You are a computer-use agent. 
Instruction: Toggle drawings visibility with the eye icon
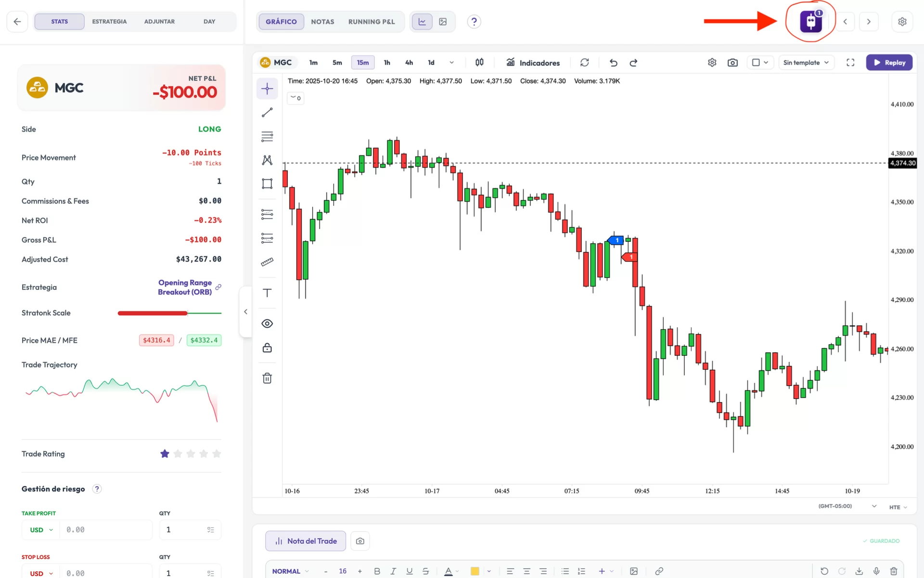click(x=267, y=324)
